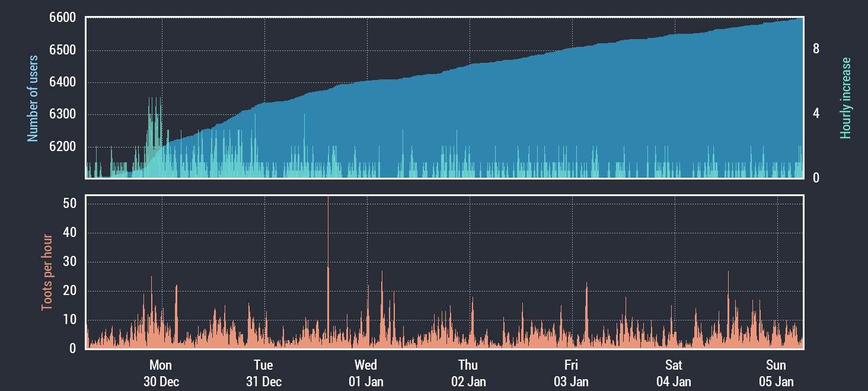The height and width of the screenshot is (391, 868).
Task: Click the 30 tick on toots axis
Action: click(69, 262)
